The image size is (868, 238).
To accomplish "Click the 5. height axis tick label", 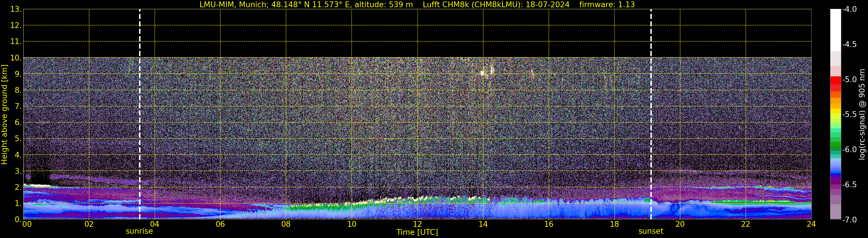I will tap(18, 139).
